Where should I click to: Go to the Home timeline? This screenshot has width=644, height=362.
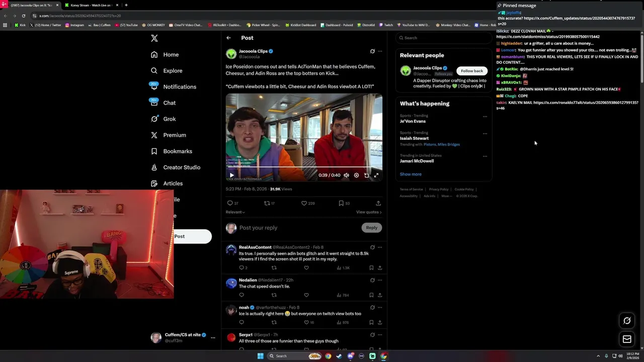point(165,55)
